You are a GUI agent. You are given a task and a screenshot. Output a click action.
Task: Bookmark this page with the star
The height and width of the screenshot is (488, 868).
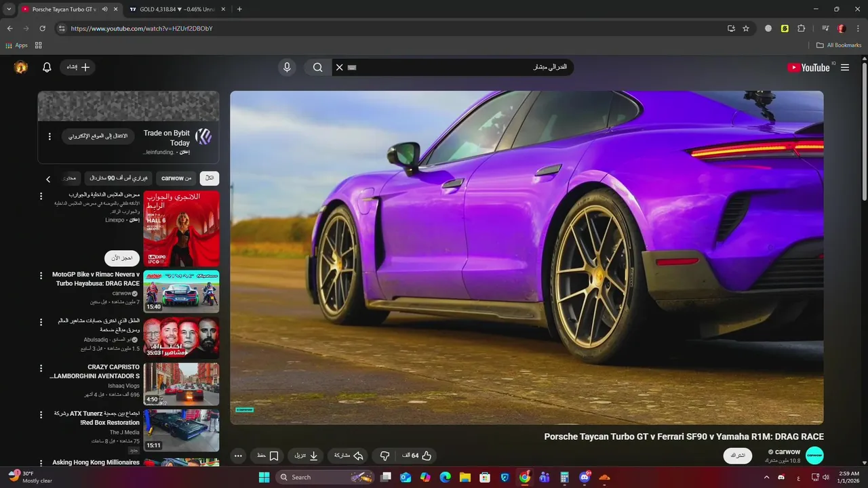click(x=746, y=28)
